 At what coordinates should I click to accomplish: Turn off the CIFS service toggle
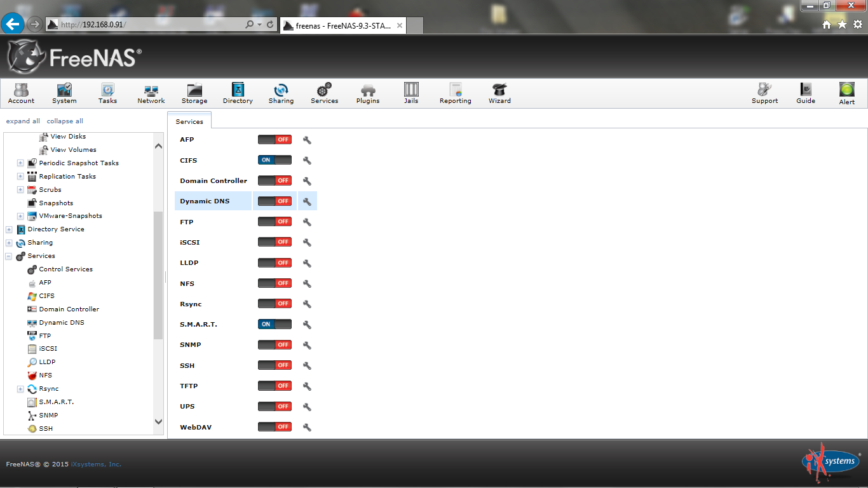pyautogui.click(x=275, y=160)
